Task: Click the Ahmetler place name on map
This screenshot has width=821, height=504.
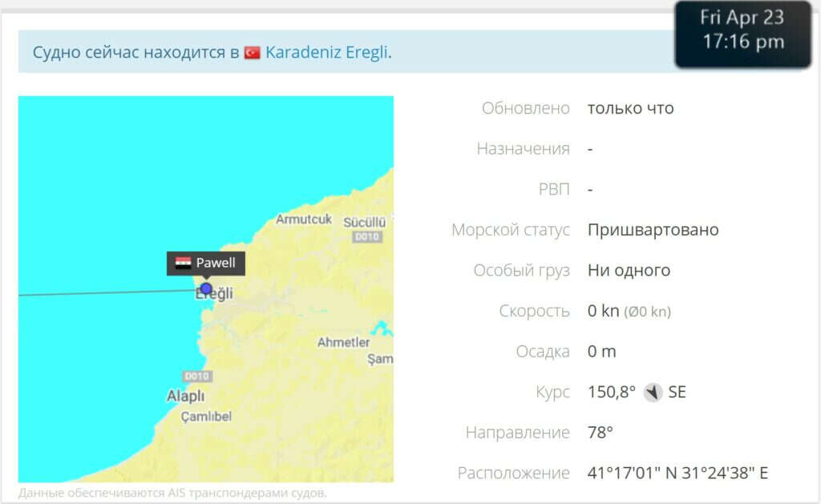Action: tap(343, 342)
